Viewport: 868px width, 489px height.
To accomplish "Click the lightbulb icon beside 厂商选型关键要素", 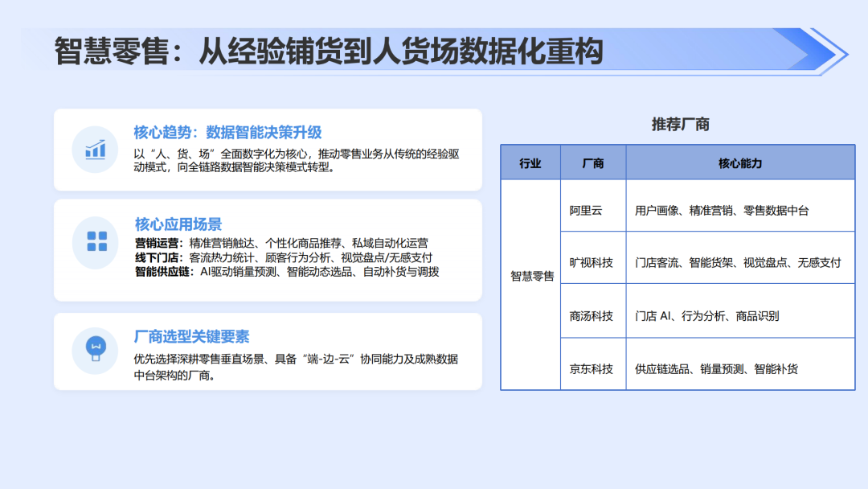I will (96, 349).
